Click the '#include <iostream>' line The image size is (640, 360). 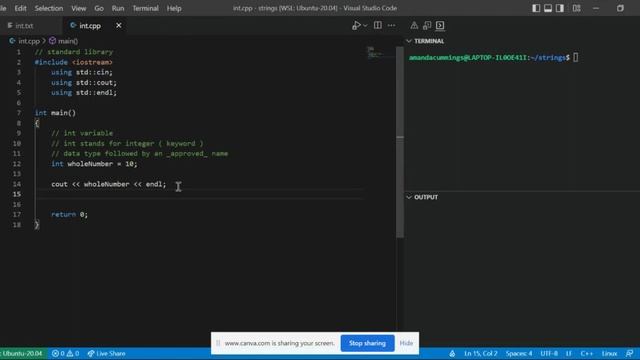[73, 62]
